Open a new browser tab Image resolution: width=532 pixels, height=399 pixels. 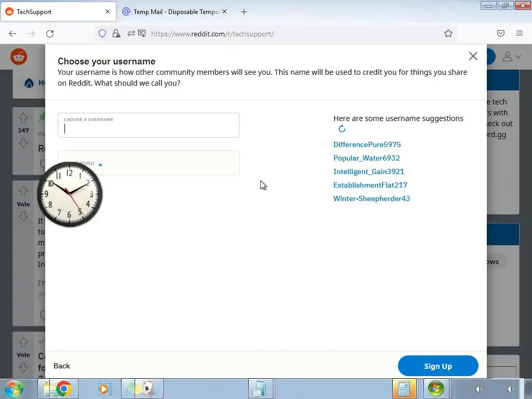click(244, 12)
